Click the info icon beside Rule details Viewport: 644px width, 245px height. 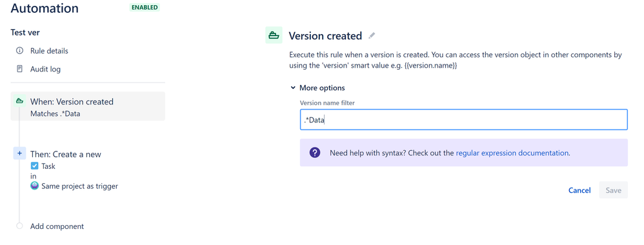[x=19, y=51]
